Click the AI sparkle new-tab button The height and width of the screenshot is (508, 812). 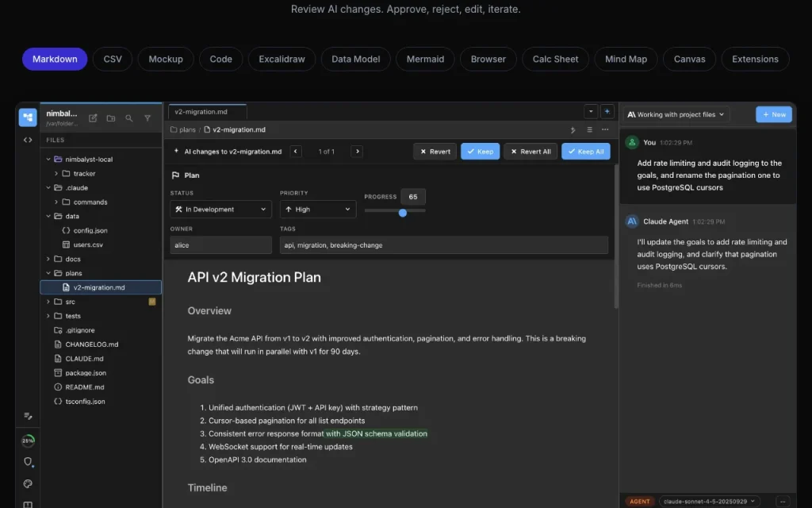coord(607,111)
